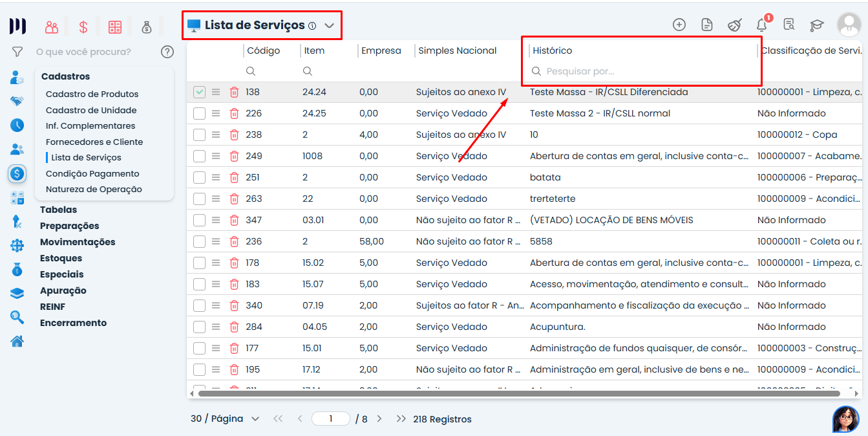The image size is (868, 436).
Task: Click the funnel filter icon
Action: click(17, 52)
